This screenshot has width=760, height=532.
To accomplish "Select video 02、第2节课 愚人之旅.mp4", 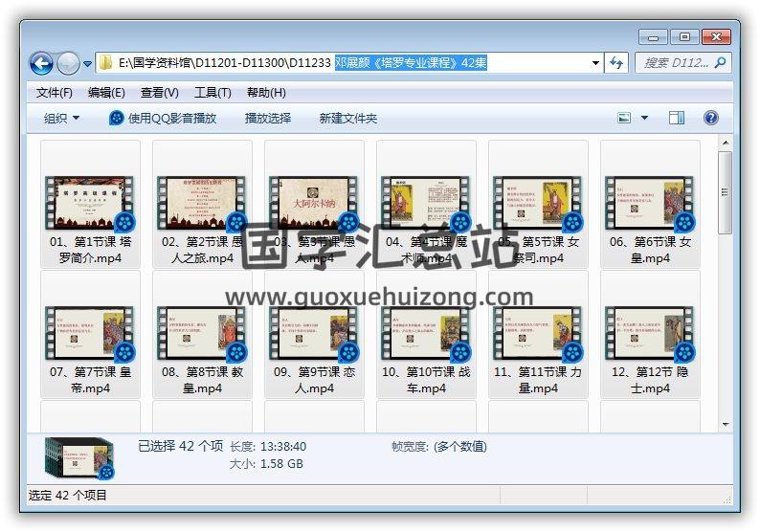I will coord(203,205).
